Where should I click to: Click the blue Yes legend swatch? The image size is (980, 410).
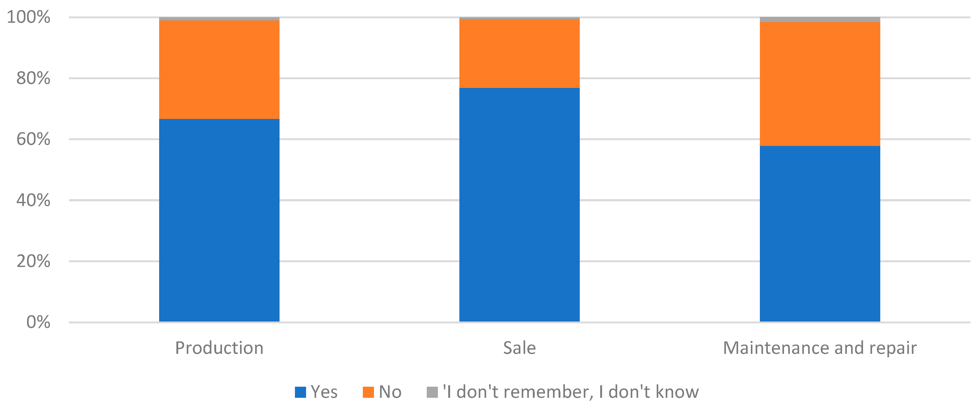(x=300, y=392)
